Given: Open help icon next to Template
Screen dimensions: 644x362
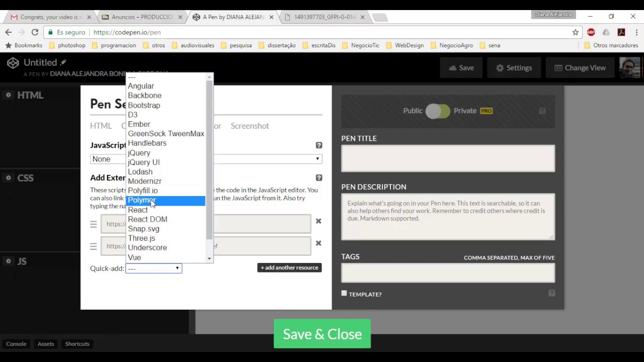Looking at the screenshot, I should pos(551,293).
